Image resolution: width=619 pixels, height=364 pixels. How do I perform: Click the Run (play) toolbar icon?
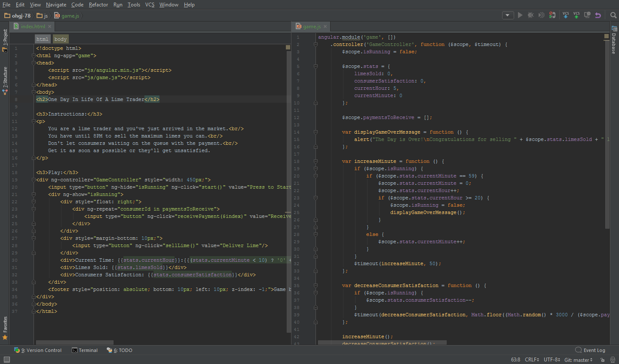520,15
